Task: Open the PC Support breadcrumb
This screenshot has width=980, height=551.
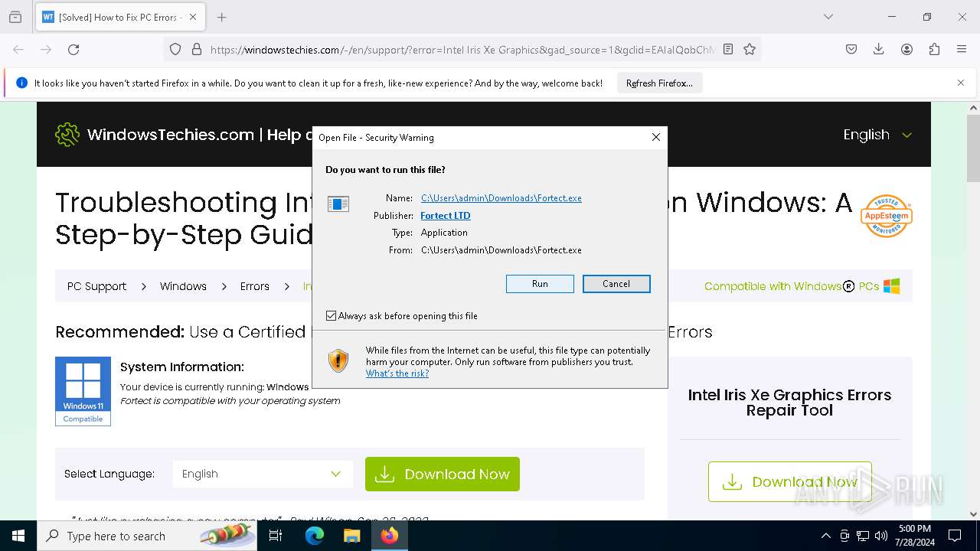Action: 96,286
